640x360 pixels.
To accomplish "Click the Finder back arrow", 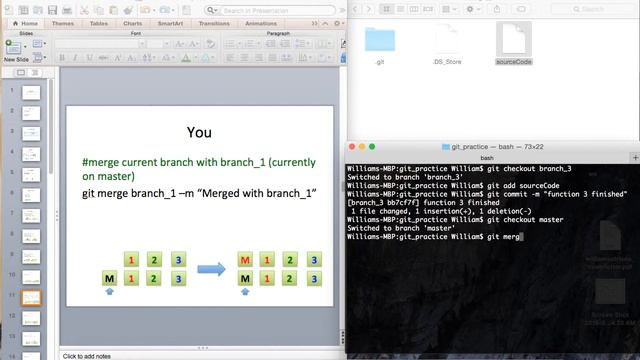I will coord(355,9).
